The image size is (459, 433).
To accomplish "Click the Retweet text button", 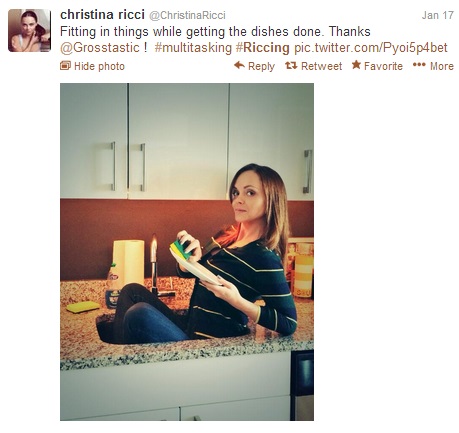I will tap(321, 66).
